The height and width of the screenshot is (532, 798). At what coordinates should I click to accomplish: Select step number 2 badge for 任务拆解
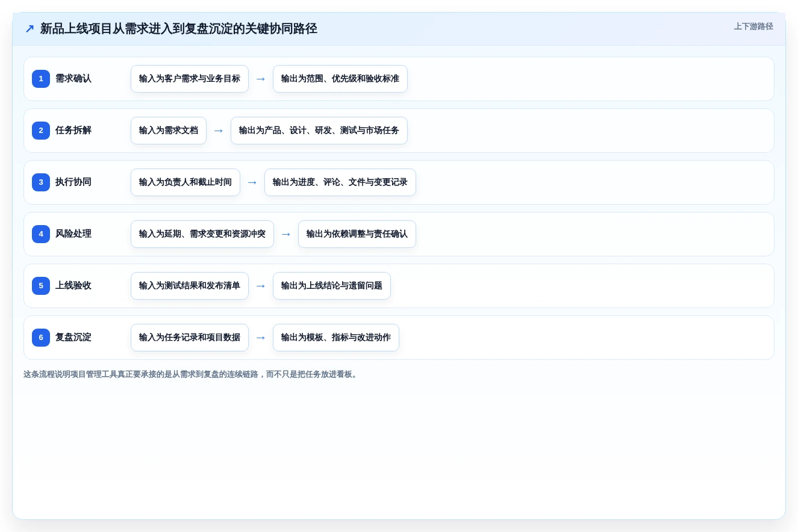tap(41, 131)
